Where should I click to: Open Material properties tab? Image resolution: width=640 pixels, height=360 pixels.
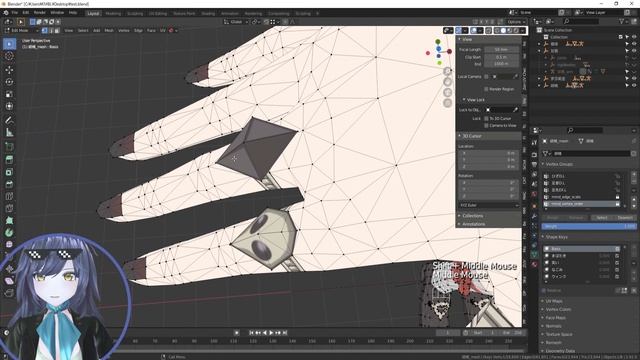click(x=534, y=264)
